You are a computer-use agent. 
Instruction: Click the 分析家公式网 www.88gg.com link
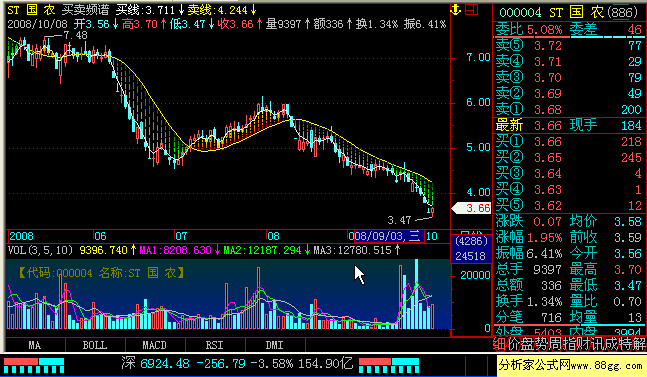(571, 365)
